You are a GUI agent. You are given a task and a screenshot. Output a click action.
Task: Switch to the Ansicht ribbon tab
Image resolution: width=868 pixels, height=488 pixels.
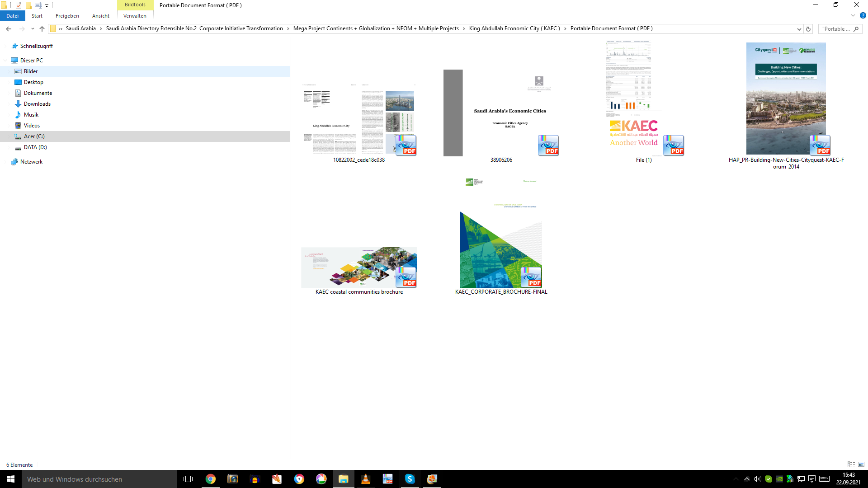(x=101, y=16)
